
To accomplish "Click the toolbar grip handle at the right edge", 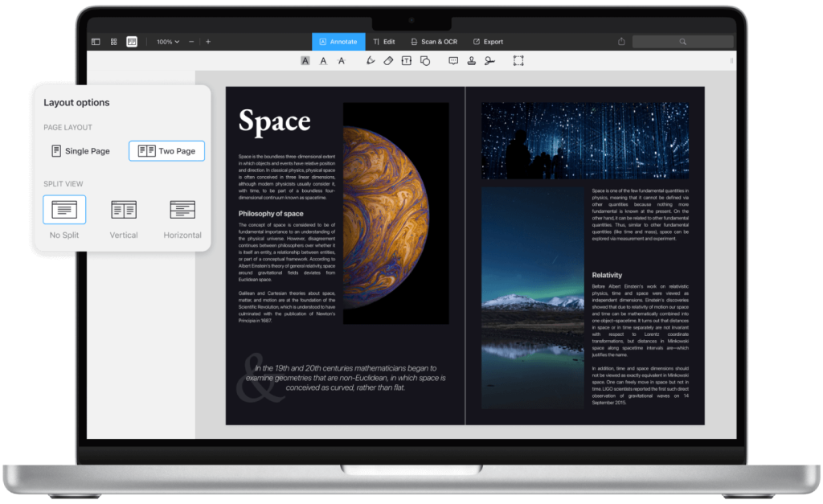I will [x=731, y=61].
